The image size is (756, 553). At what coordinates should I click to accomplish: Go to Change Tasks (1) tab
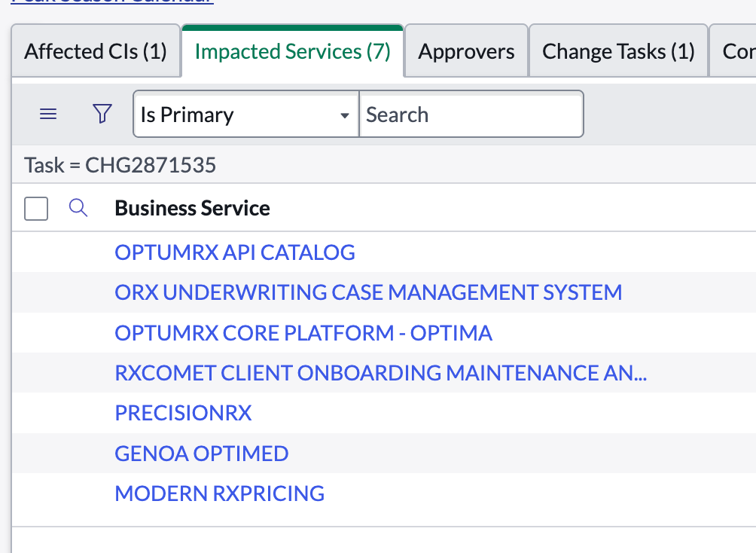(618, 51)
